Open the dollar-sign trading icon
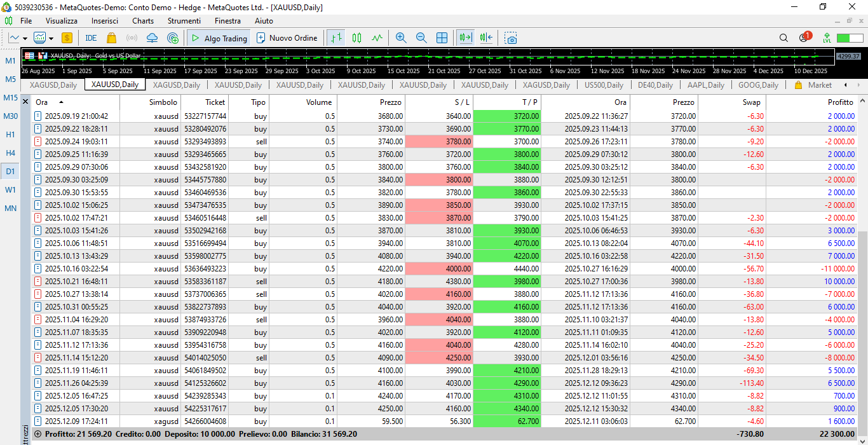The width and height of the screenshot is (868, 445). point(67,38)
